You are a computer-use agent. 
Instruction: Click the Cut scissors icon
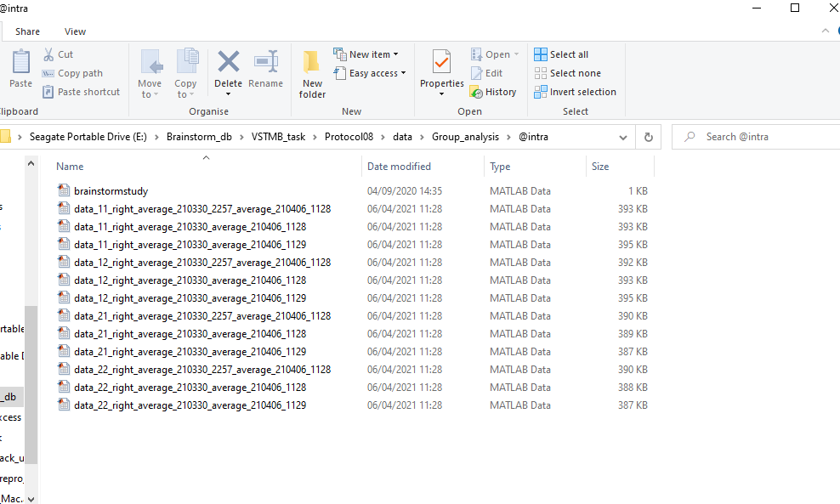49,54
